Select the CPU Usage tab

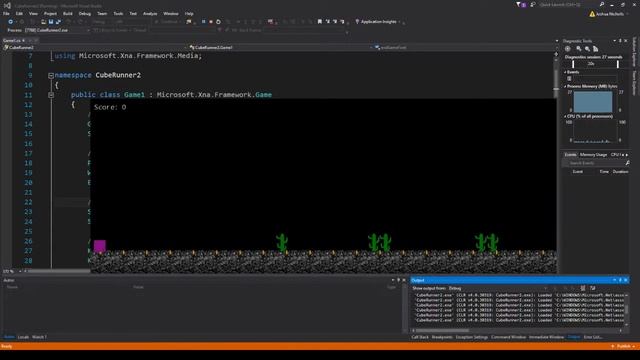click(x=616, y=155)
